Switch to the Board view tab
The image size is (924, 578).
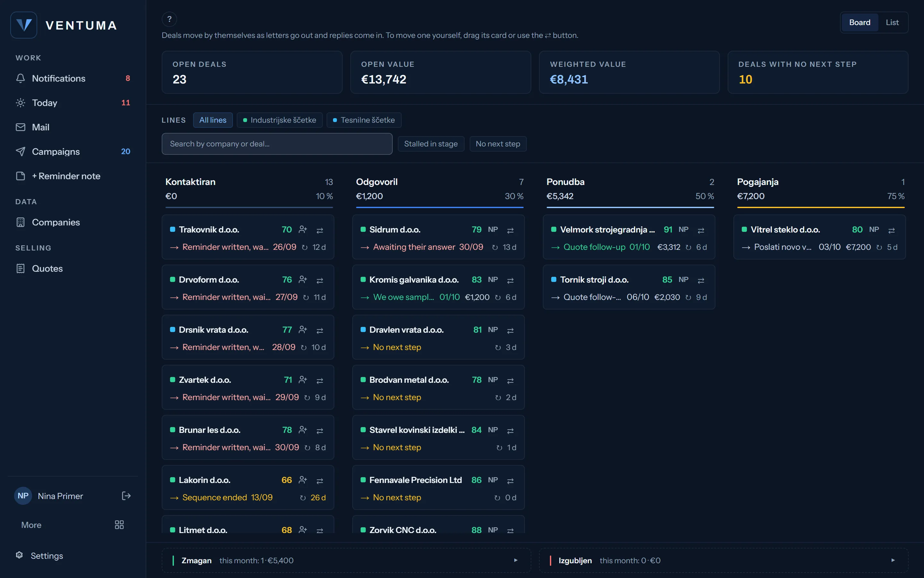[860, 22]
